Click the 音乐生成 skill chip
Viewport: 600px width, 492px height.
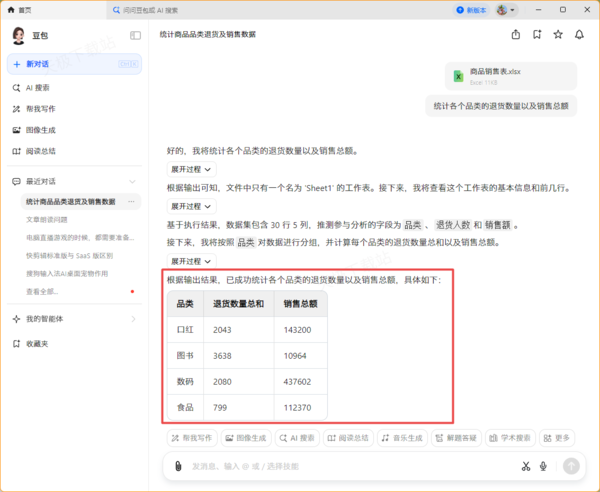[402, 438]
